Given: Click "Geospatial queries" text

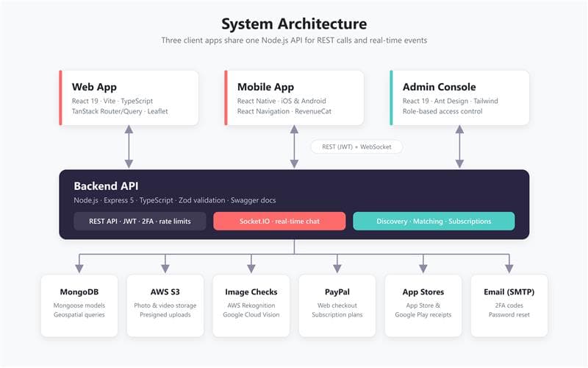Looking at the screenshot, I should 79,315.
